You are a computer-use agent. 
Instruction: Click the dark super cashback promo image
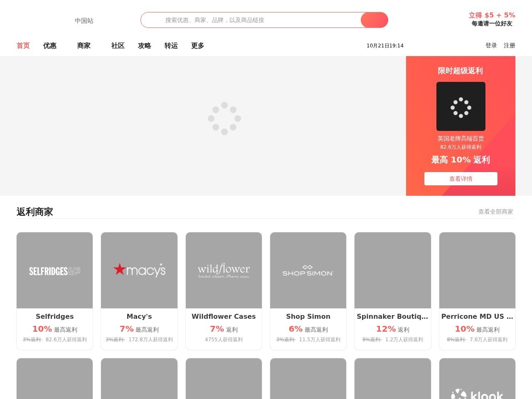tap(461, 106)
